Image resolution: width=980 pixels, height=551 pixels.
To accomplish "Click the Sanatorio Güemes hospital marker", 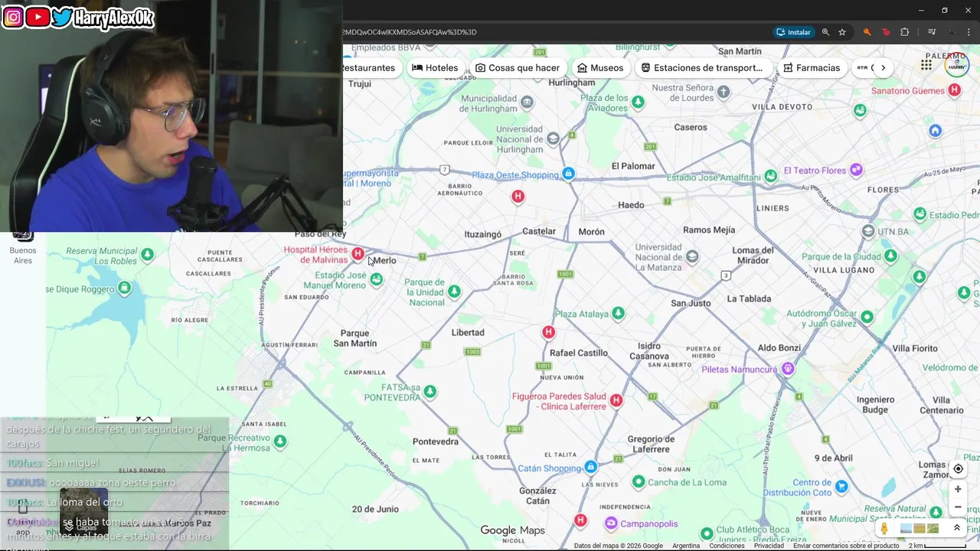I will pos(954,90).
